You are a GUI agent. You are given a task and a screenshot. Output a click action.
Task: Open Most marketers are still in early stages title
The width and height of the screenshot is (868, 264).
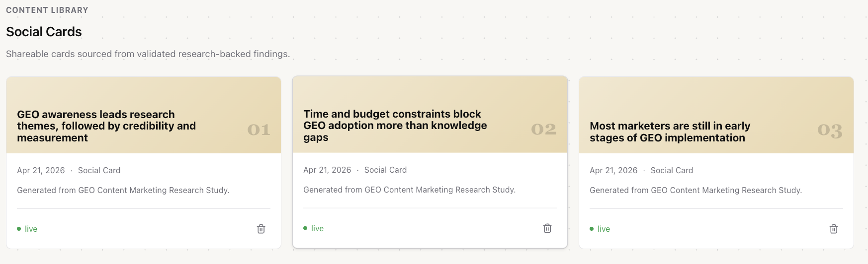tap(670, 132)
